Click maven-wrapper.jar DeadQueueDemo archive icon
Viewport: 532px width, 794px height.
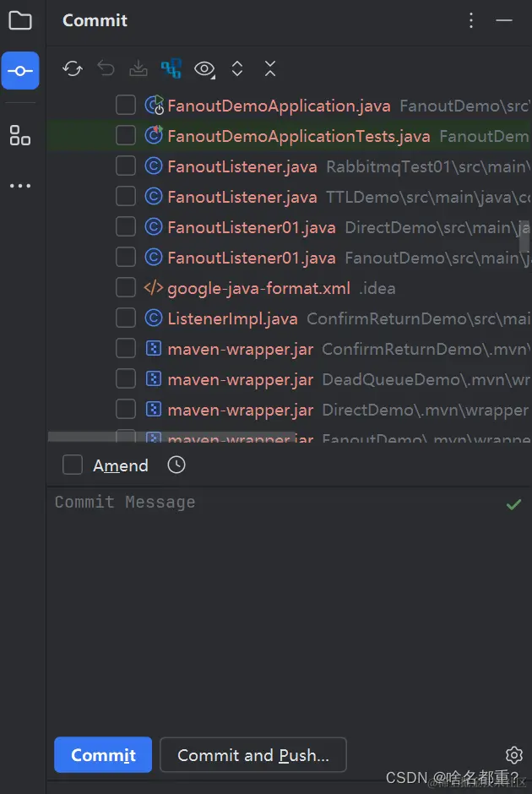(154, 378)
